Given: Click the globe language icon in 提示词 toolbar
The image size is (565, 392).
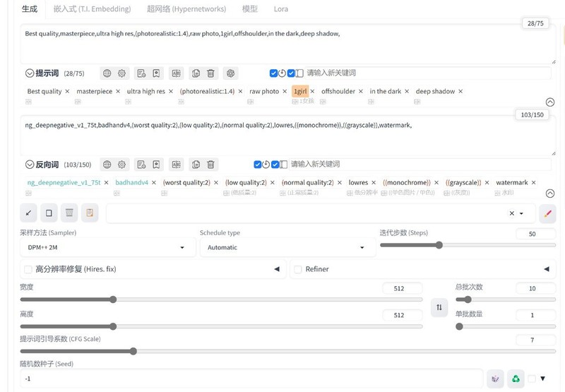Looking at the screenshot, I should (x=107, y=73).
